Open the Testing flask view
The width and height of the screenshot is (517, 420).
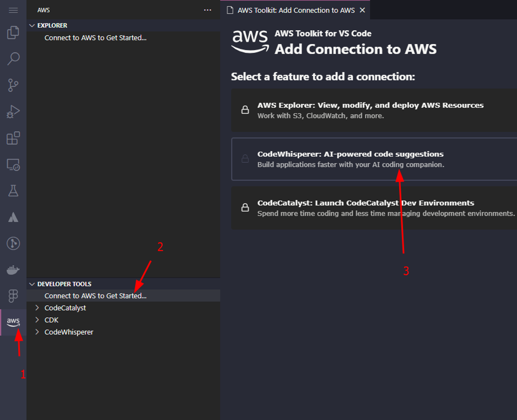coord(13,191)
